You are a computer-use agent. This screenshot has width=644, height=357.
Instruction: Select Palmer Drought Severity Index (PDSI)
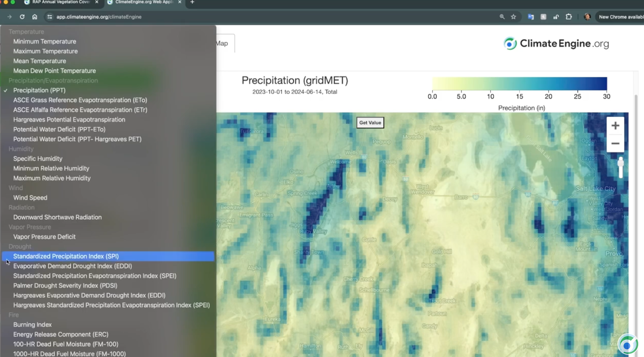click(x=65, y=286)
